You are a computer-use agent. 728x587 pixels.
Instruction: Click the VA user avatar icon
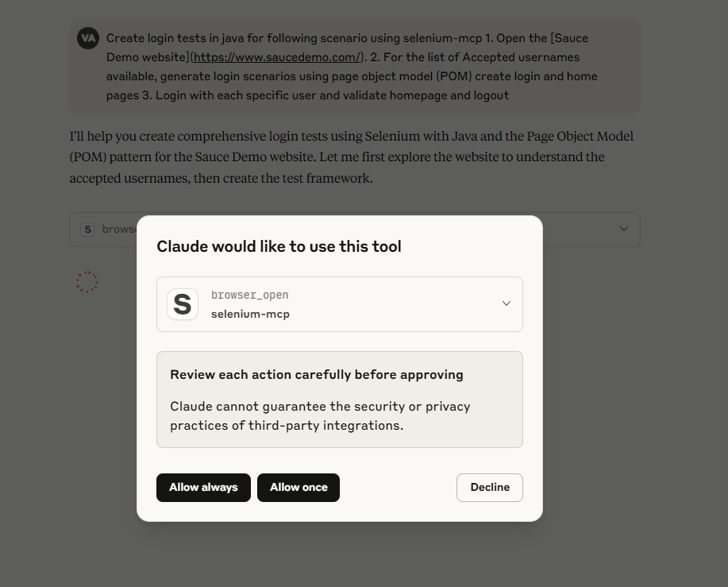[88, 38]
